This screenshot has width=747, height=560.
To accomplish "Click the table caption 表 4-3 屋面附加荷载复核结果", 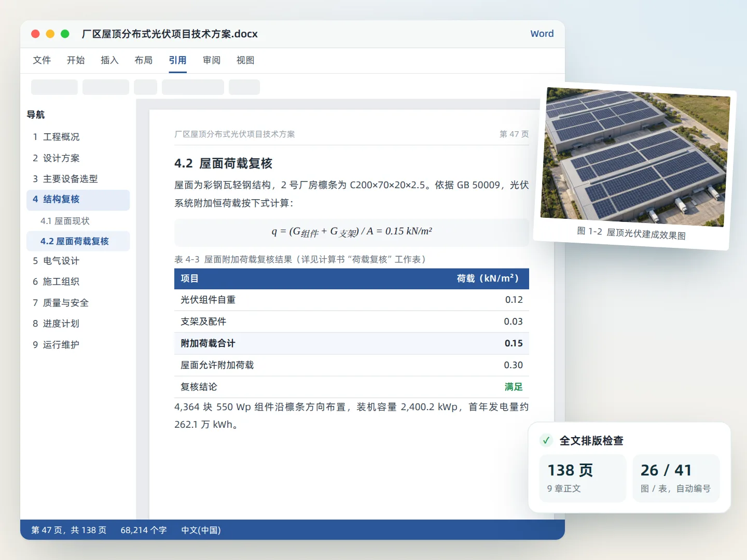I will coord(300,259).
